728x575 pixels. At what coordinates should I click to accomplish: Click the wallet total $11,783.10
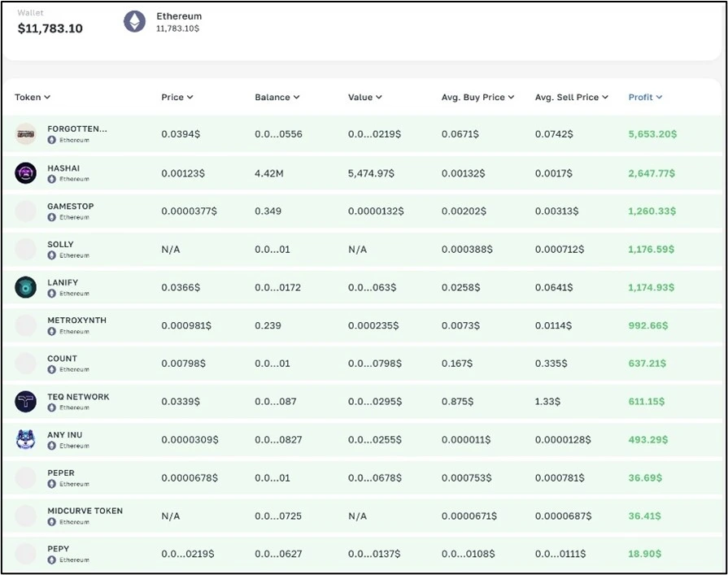point(50,28)
